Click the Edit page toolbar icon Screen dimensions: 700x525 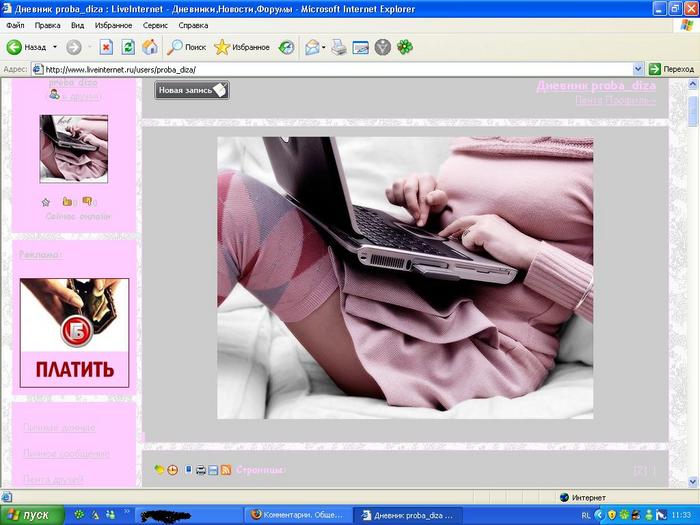pyautogui.click(x=361, y=47)
